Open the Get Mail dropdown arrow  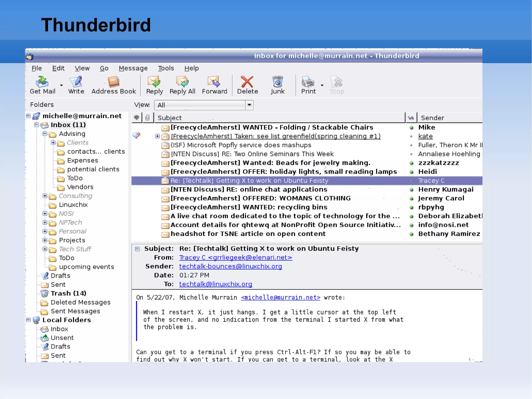(62, 85)
